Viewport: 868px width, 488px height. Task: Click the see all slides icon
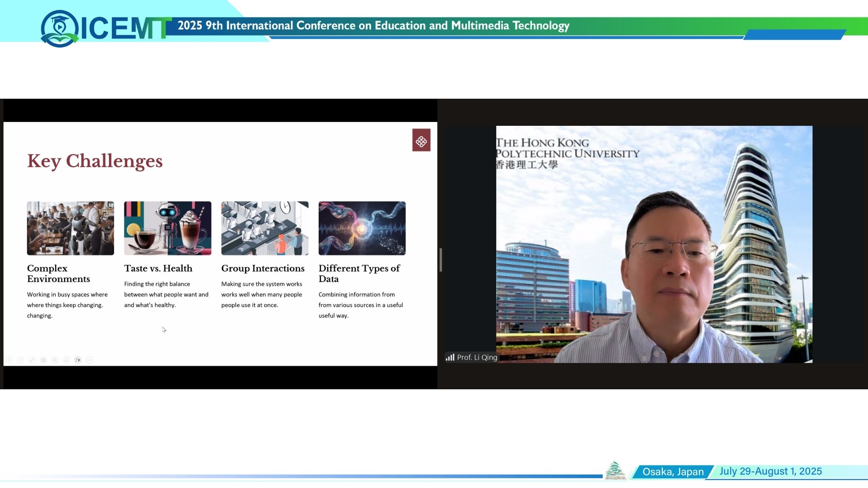[x=43, y=360]
